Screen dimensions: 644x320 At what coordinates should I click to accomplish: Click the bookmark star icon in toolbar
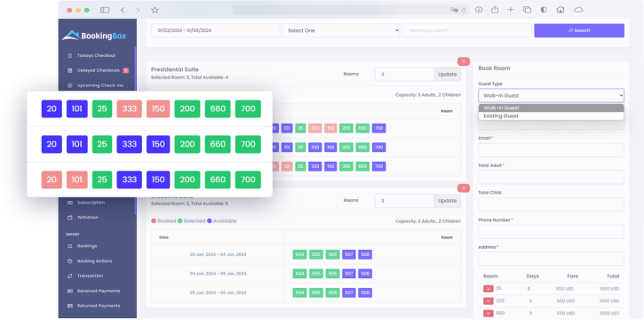155,10
